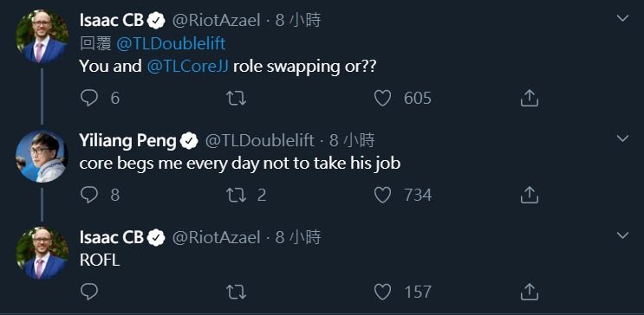This screenshot has width=644, height=315.
Task: Share the role swapping tweet
Action: pos(529,98)
